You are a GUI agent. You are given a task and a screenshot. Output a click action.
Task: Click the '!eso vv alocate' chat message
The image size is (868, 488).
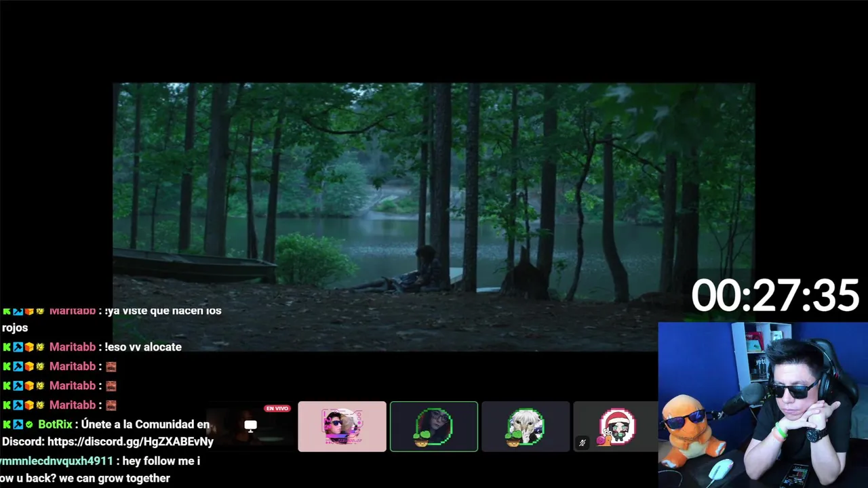click(143, 347)
